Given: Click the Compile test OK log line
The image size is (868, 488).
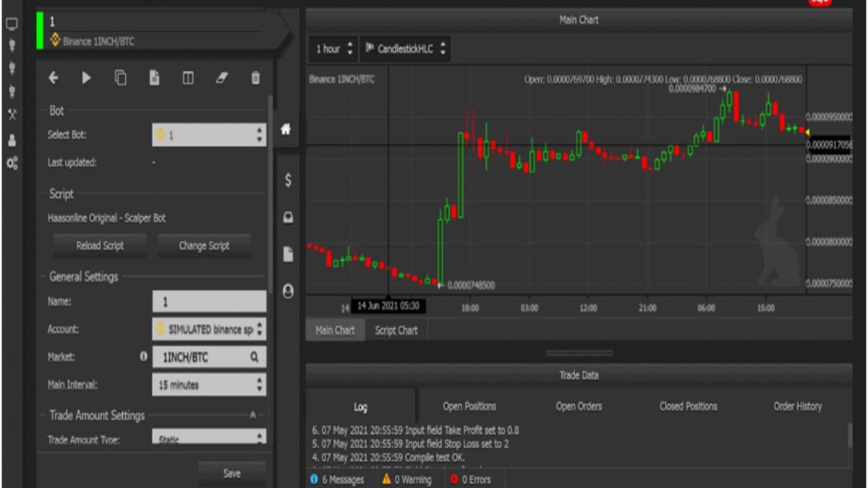Looking at the screenshot, I should (388, 458).
